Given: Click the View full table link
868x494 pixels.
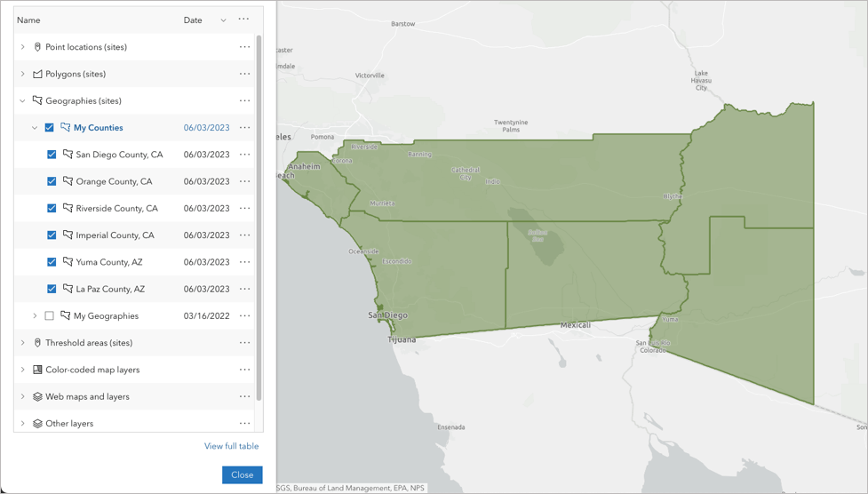Looking at the screenshot, I should 231,446.
